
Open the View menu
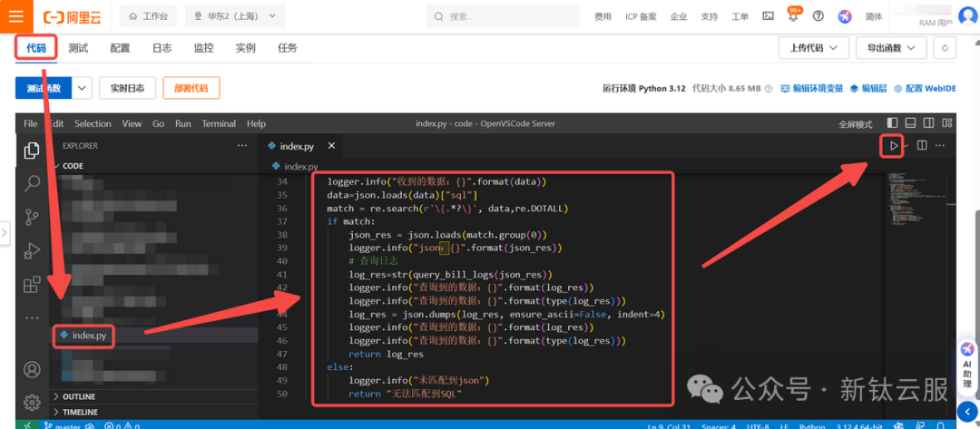132,123
